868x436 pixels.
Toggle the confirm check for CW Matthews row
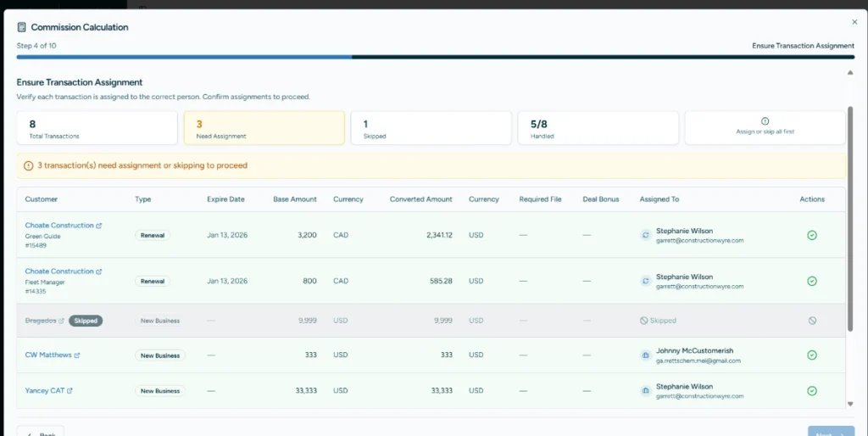click(x=811, y=355)
